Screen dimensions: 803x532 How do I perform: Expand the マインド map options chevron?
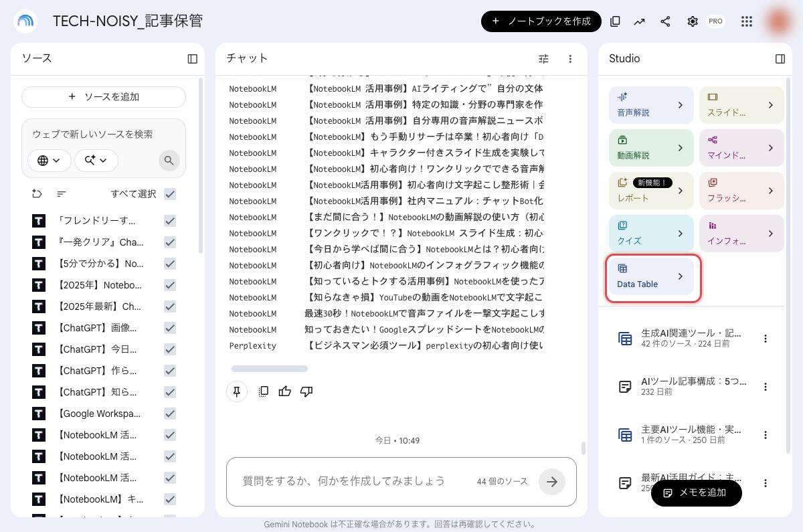pos(771,148)
